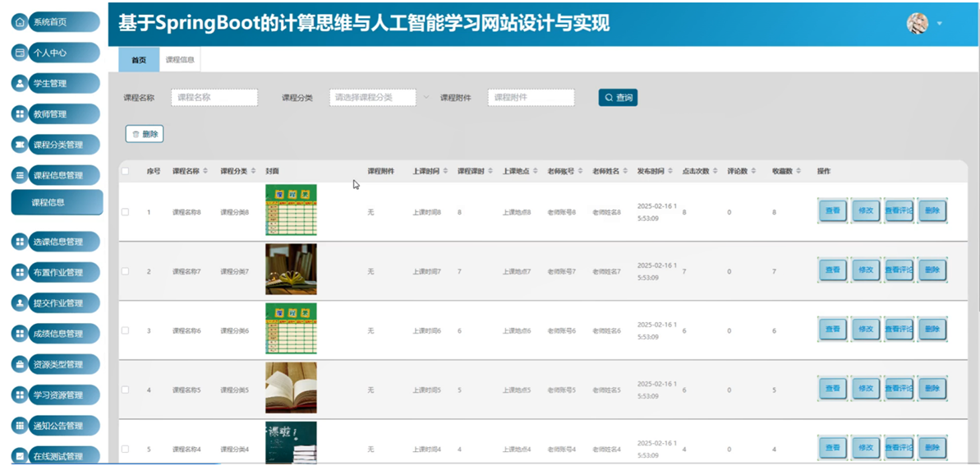Click 修改 for 课程名称4 row

[866, 448]
